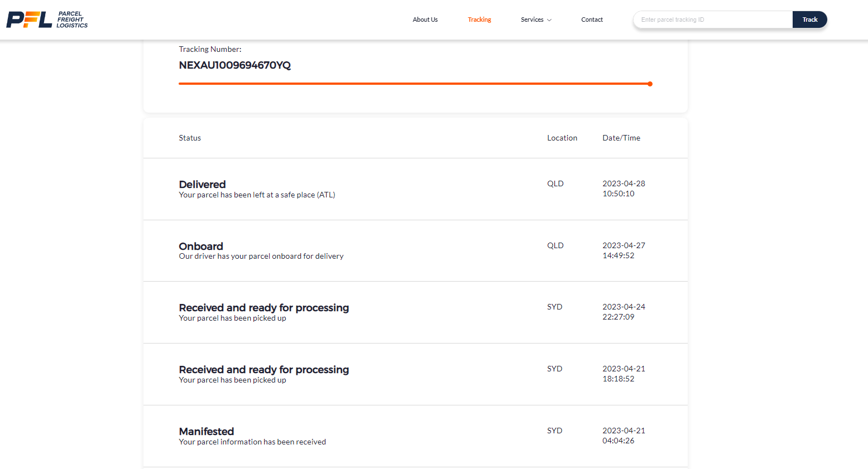Select the Delivered status heading
The width and height of the screenshot is (868, 469).
[202, 185]
